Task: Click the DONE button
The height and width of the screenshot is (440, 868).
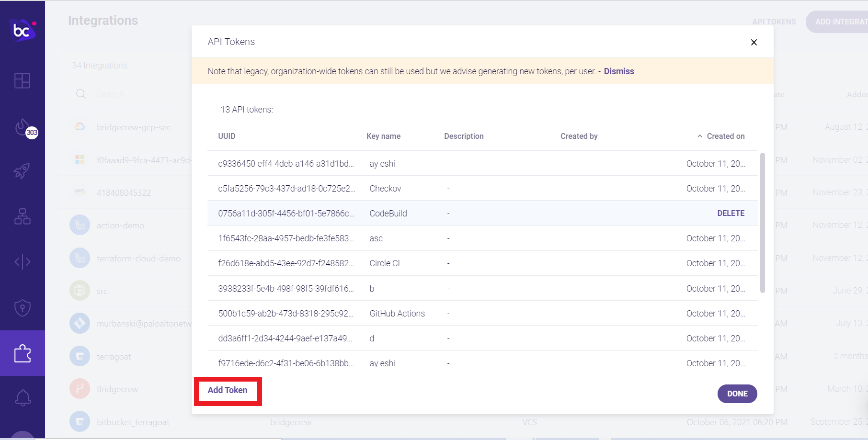Action: pyautogui.click(x=737, y=394)
